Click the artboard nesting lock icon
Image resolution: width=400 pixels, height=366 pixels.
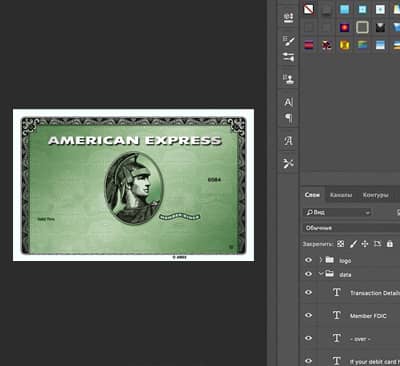(377, 244)
